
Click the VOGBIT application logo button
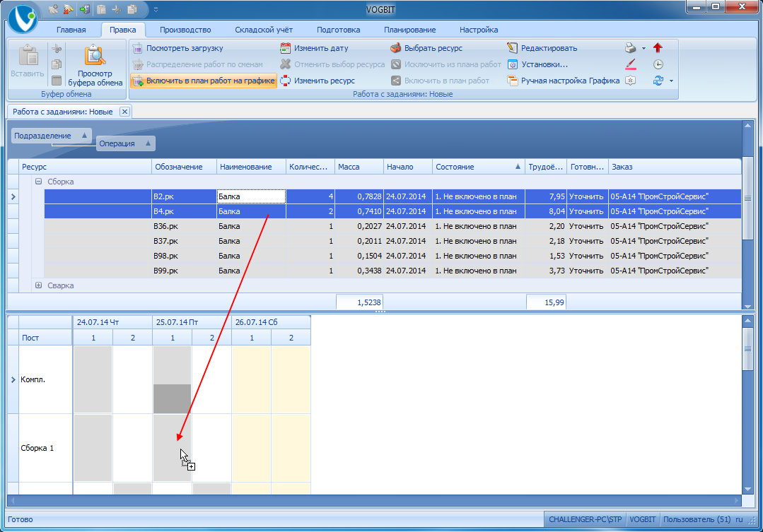pos(23,18)
